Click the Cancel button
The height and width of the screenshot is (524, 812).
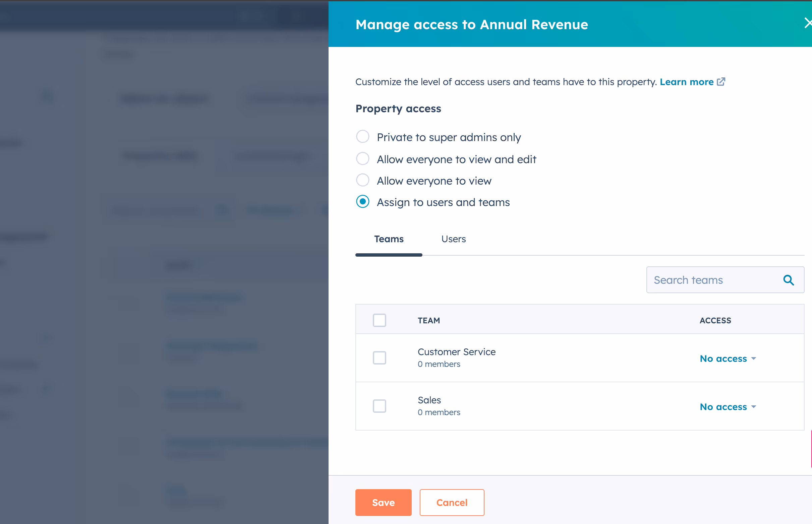[x=452, y=503]
